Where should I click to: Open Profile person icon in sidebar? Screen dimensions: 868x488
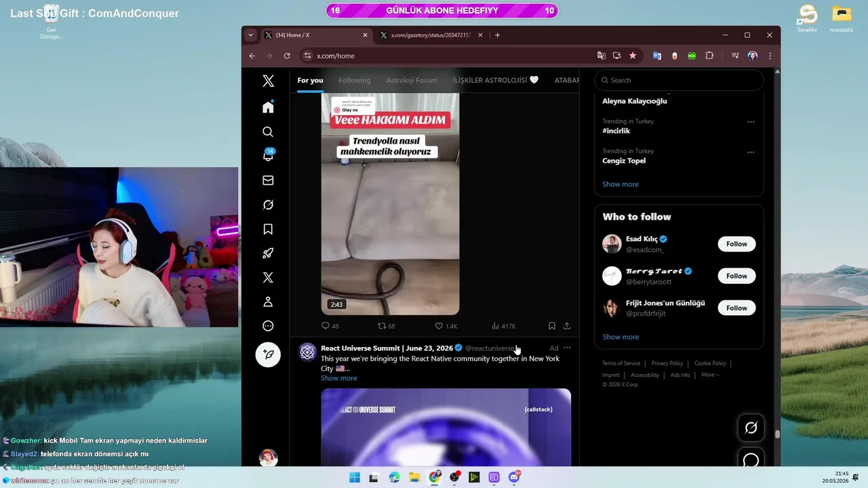[268, 302]
